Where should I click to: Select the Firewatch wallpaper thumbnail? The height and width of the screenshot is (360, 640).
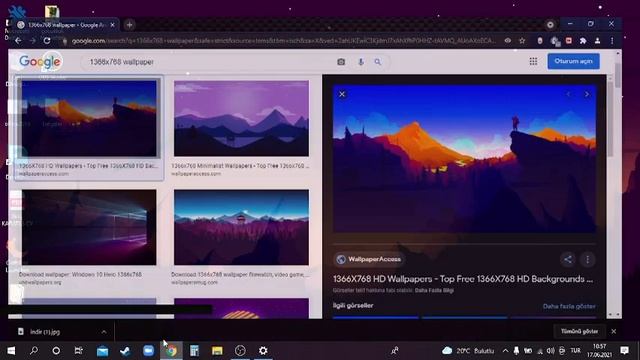(241, 227)
